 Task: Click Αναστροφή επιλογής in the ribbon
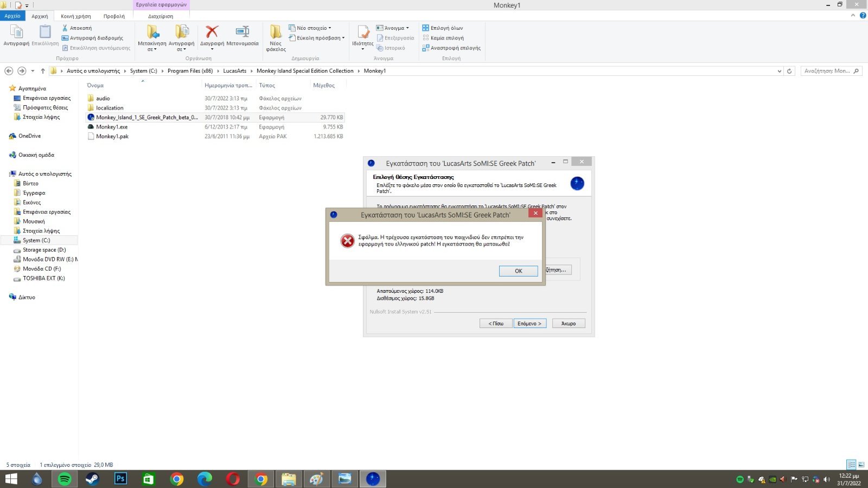[451, 48]
